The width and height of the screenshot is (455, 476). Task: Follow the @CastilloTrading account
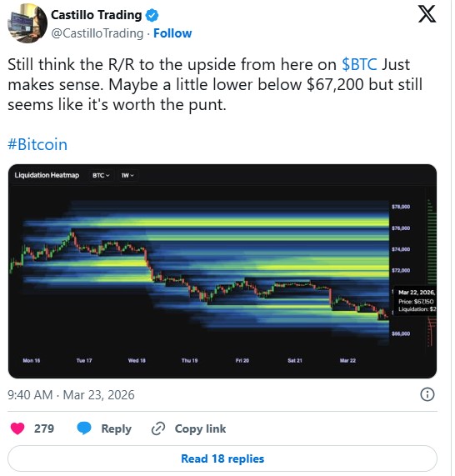172,33
